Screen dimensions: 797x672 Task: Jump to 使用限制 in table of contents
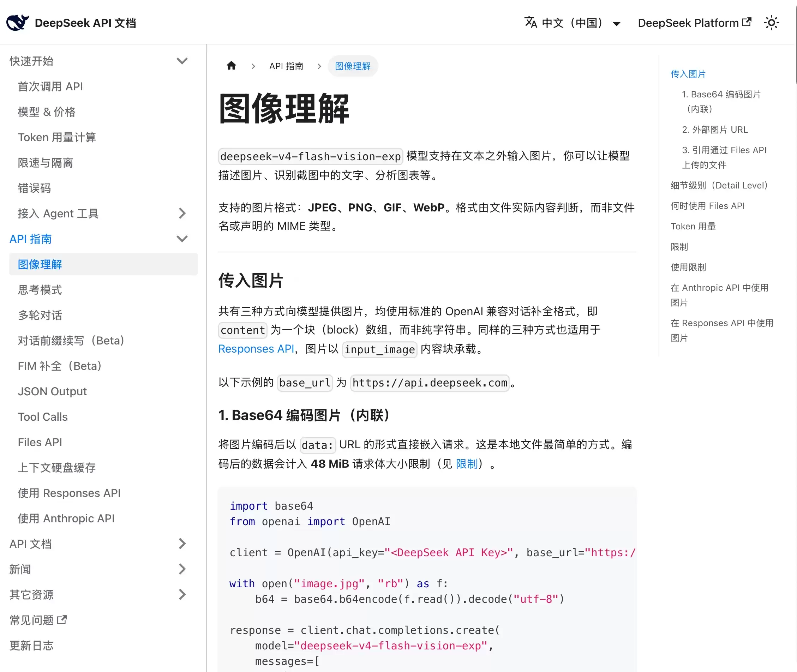688,267
